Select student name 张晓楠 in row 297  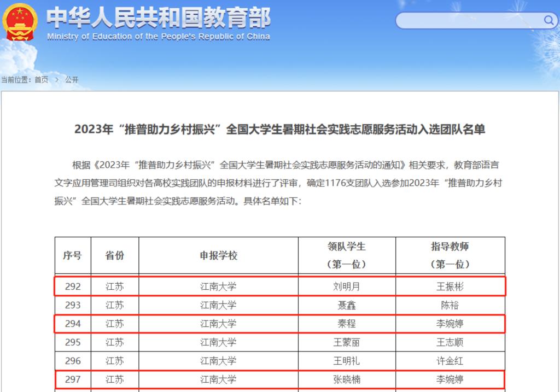[346, 379]
